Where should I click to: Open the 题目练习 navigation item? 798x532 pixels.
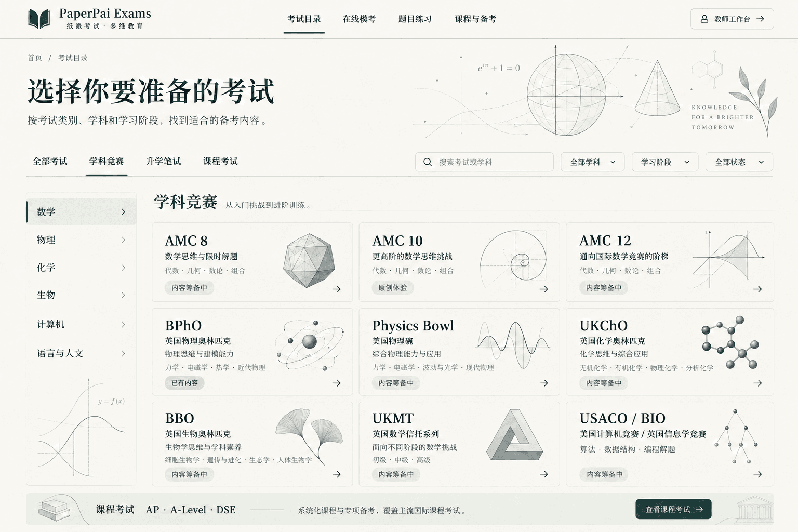tap(415, 19)
